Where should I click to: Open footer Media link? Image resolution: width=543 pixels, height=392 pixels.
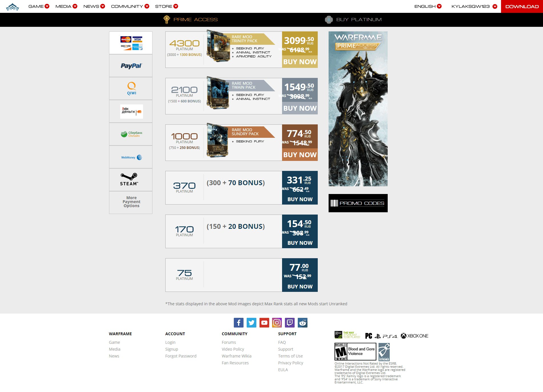pos(114,349)
